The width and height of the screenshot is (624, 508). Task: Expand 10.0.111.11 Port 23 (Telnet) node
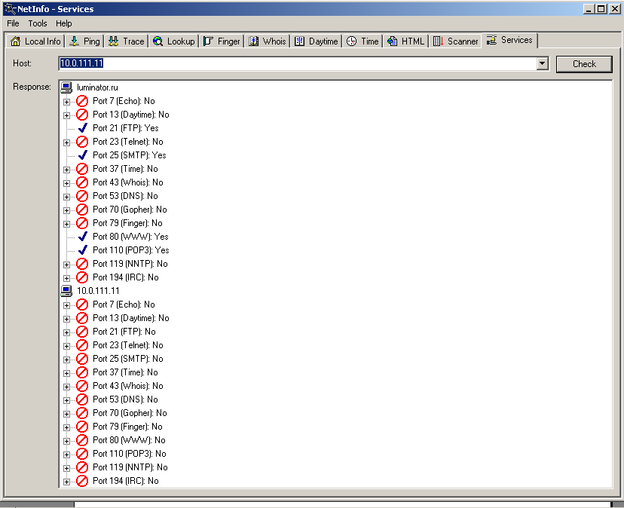66,346
